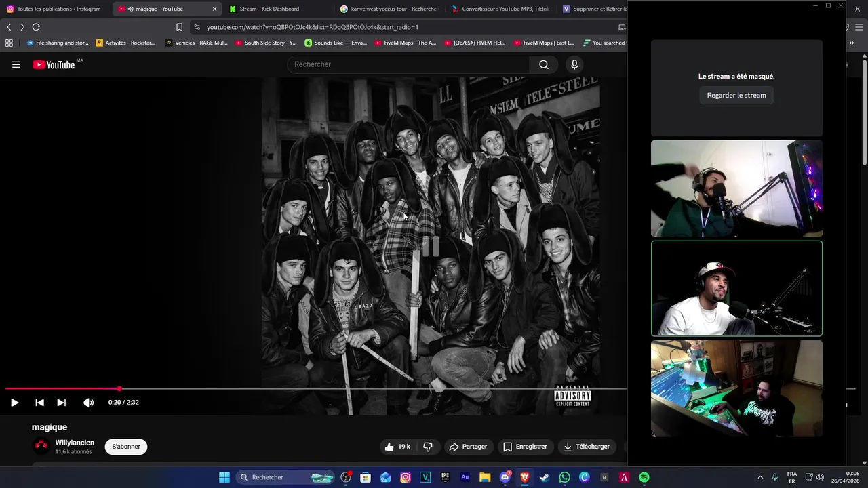Skip to the previous video
This screenshot has height=488, width=868.
click(39, 403)
